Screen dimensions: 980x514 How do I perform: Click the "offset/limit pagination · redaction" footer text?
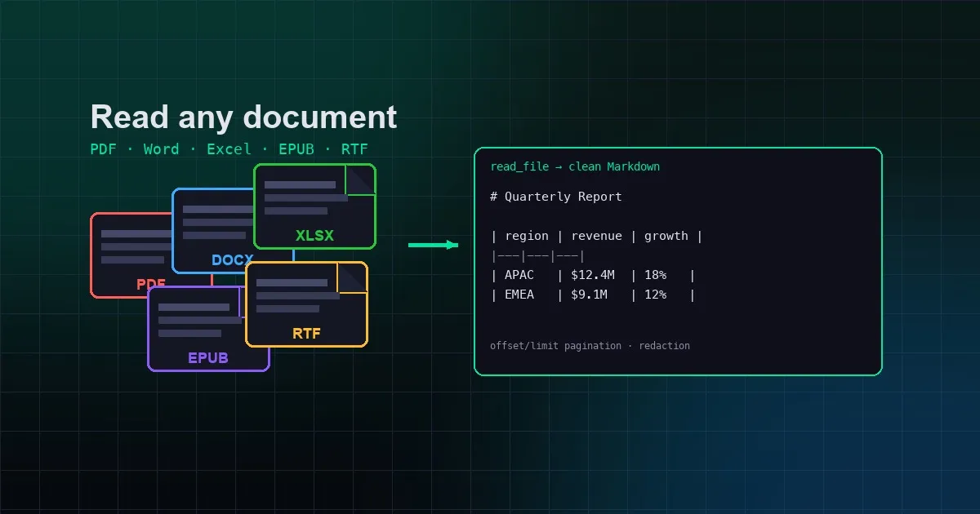(590, 346)
